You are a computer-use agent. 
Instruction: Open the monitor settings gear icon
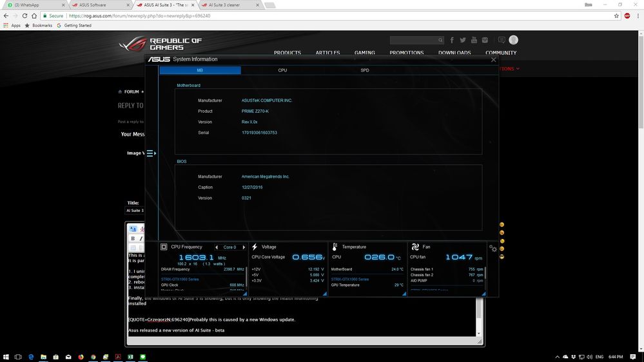point(493,248)
